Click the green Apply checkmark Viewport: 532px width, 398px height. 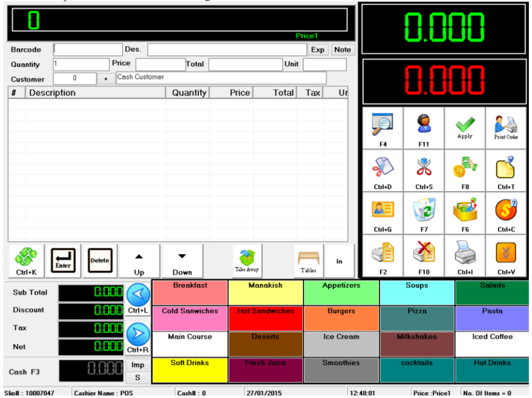(x=465, y=128)
